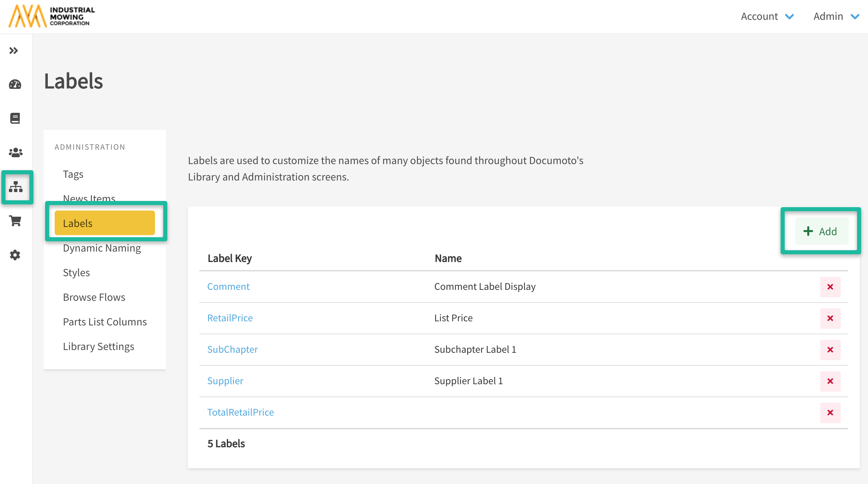Open the settings gear icon

pos(15,255)
